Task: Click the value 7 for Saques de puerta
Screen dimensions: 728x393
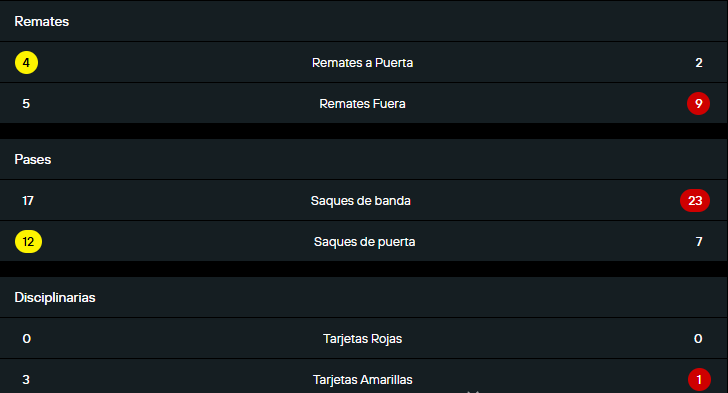Action: [x=699, y=242]
